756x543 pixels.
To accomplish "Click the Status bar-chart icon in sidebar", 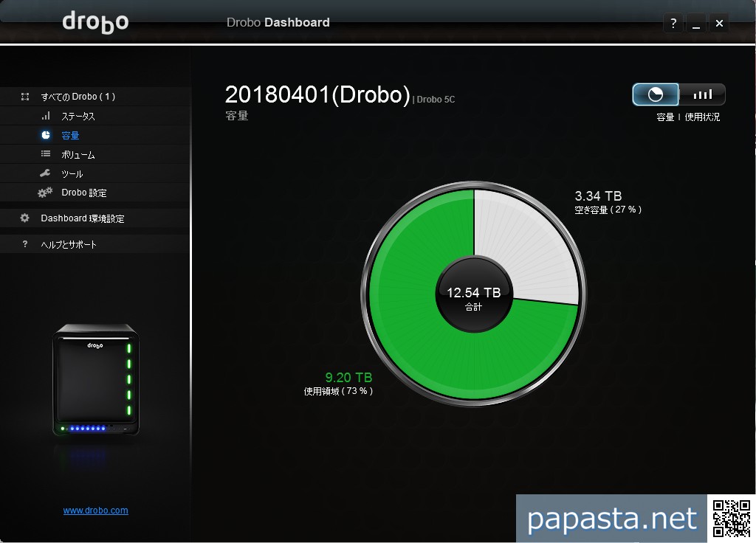I will pos(46,116).
